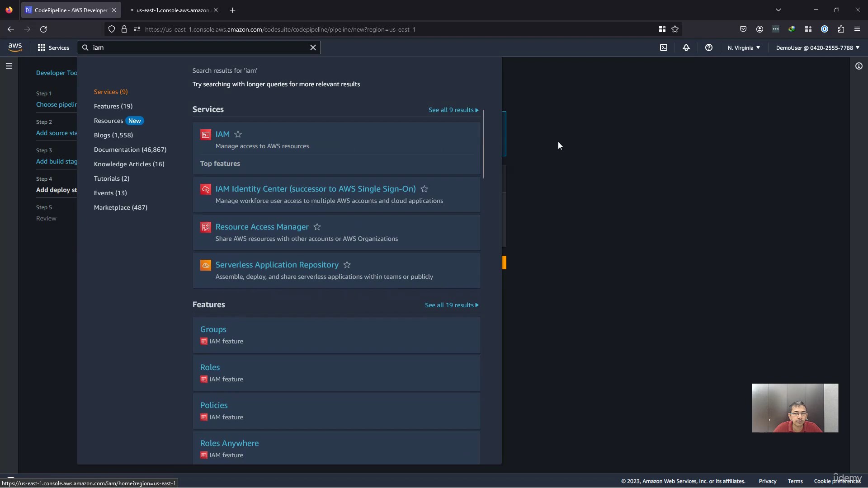The height and width of the screenshot is (488, 868).
Task: Clear the iam search query
Action: coord(313,47)
